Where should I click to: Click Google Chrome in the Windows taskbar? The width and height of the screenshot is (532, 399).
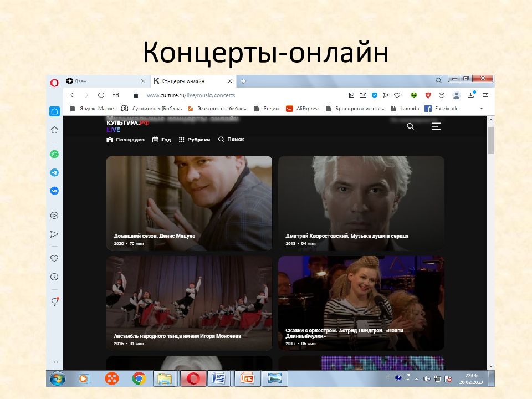[139, 378]
